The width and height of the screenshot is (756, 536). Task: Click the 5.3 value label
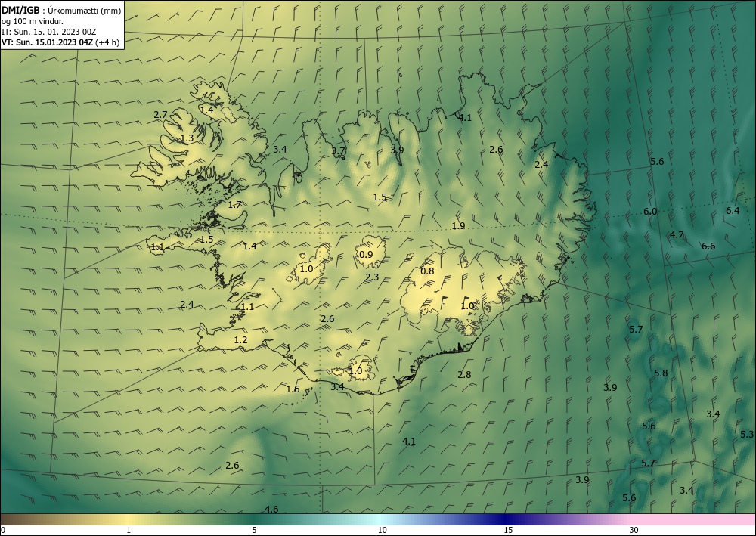(747, 434)
